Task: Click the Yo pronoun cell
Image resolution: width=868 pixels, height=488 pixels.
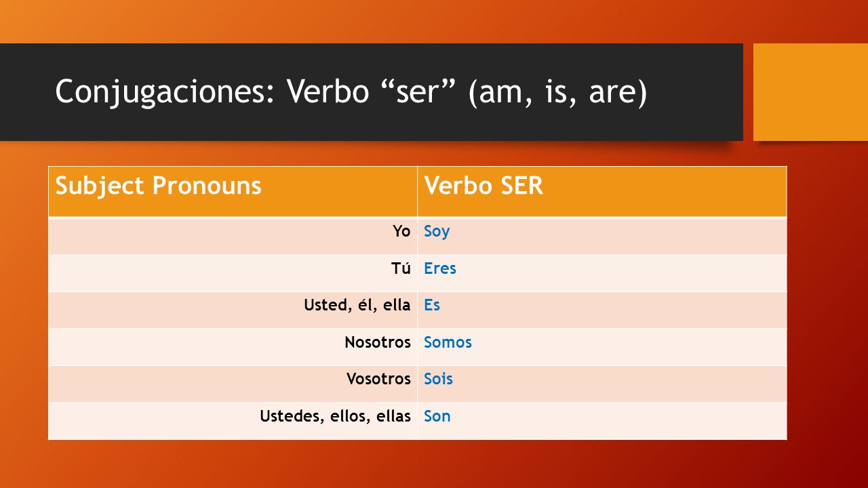Action: (x=233, y=236)
